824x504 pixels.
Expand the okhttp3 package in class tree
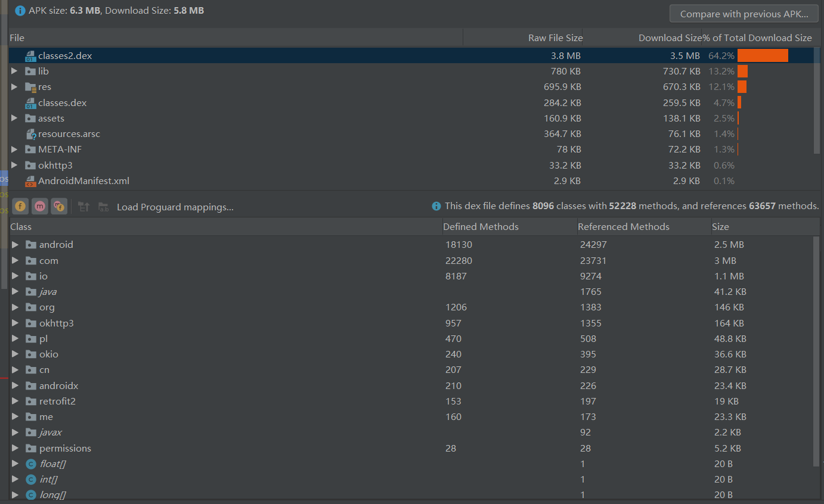pos(15,323)
